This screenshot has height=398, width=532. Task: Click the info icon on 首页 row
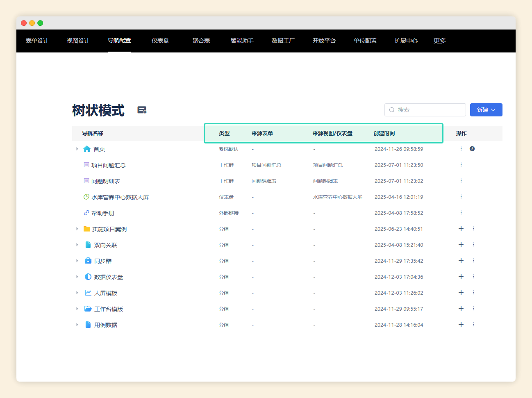tap(472, 149)
